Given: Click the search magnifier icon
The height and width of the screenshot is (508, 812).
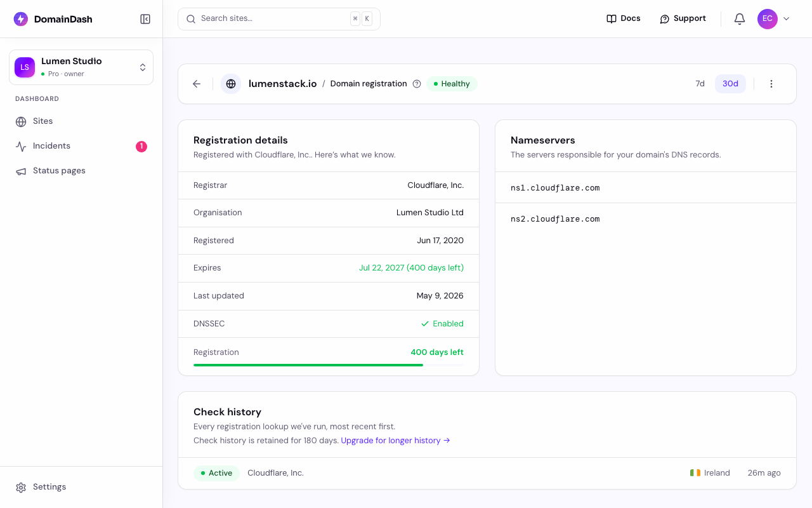Looking at the screenshot, I should (x=191, y=19).
